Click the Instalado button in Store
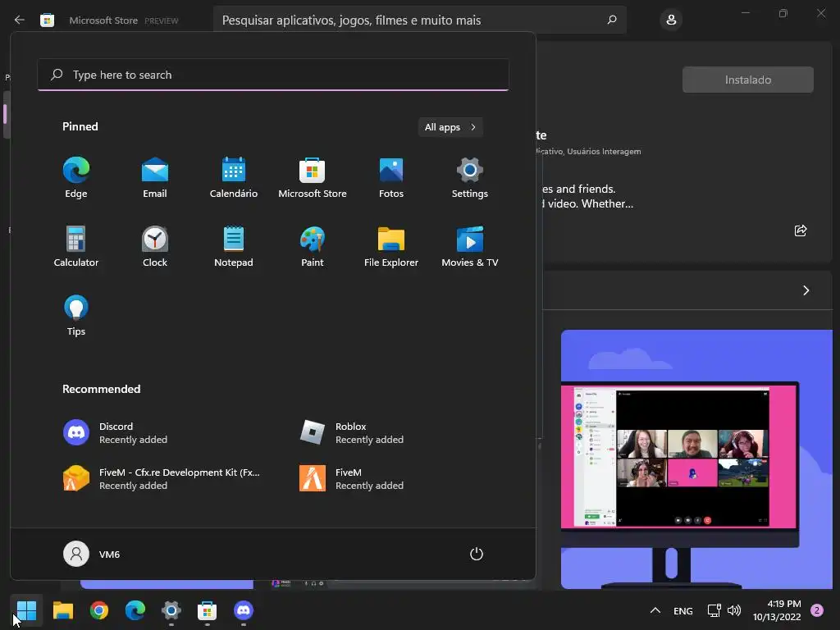Image resolution: width=840 pixels, height=630 pixels. [748, 80]
